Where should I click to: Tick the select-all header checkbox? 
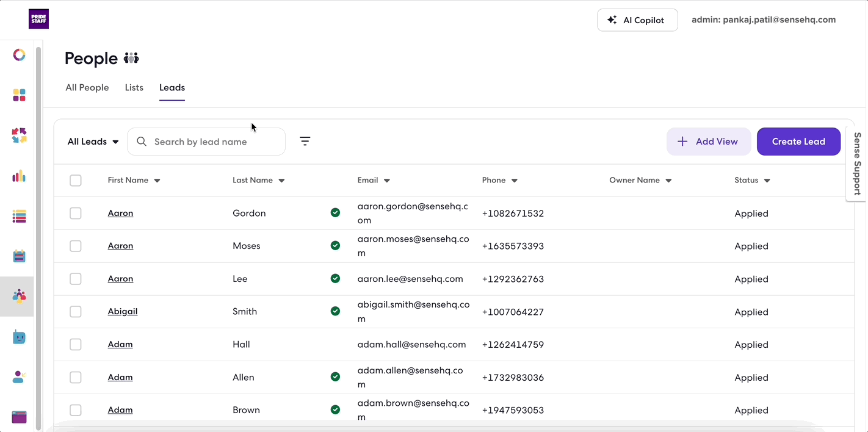(76, 180)
